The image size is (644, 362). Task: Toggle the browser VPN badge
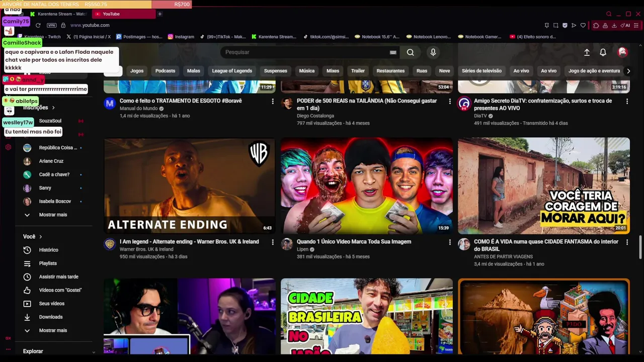click(x=51, y=25)
